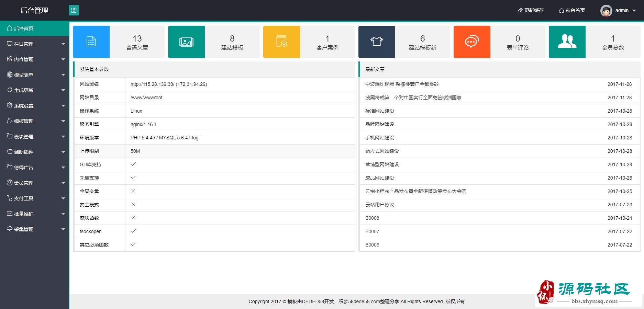Toggle the sidebar collapse icon beside 后台管理
This screenshot has height=309, width=644.
74,10
